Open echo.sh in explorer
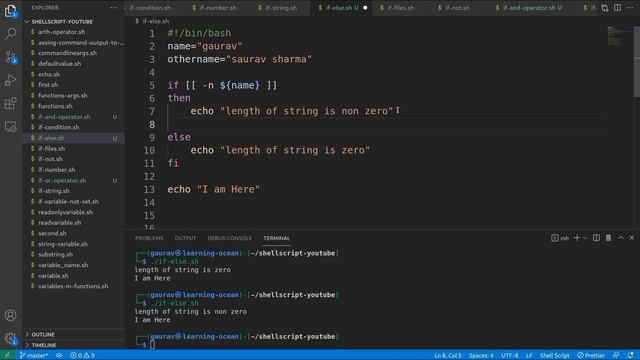 pos(49,74)
